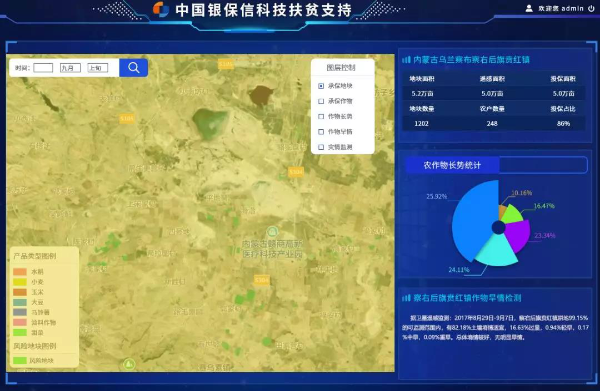
Task: Select the 农作物长势统计 tab
Action: (452, 165)
